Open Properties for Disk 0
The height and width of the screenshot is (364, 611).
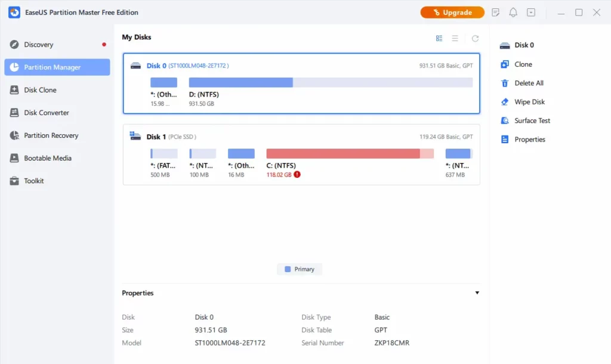(529, 139)
